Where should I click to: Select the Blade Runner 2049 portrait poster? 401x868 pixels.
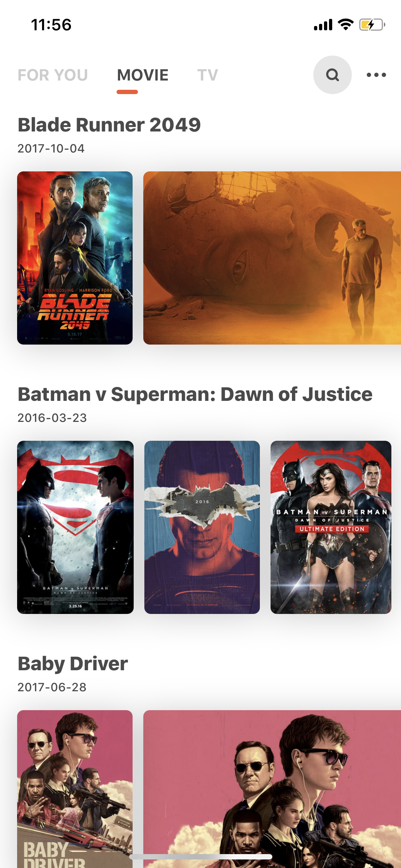[x=75, y=258]
